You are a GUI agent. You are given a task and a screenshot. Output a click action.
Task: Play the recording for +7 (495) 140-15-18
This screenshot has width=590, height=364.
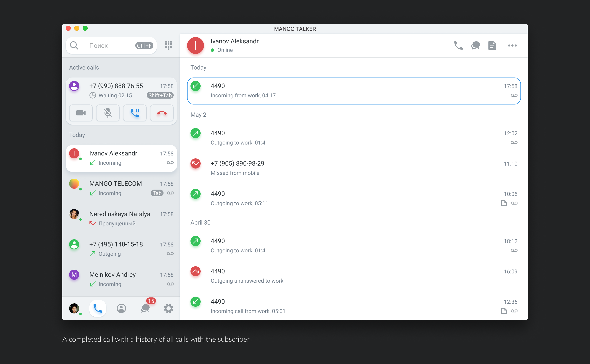tap(170, 254)
